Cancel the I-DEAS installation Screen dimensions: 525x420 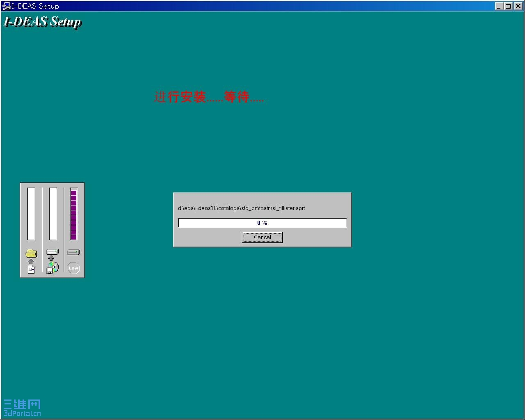262,237
